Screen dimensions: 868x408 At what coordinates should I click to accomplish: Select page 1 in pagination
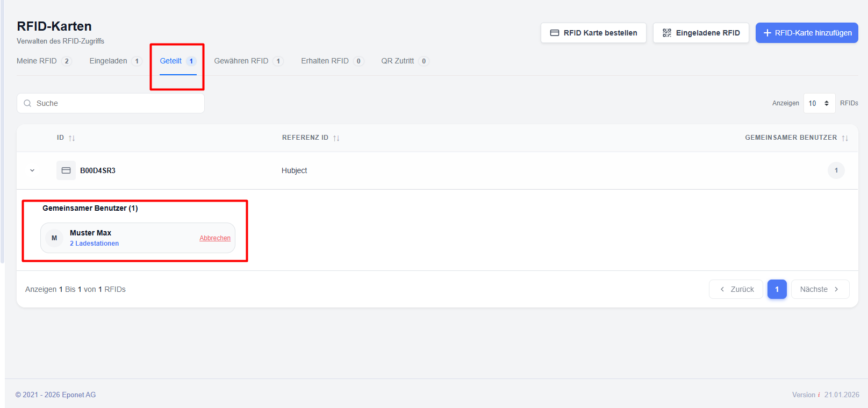(x=777, y=289)
